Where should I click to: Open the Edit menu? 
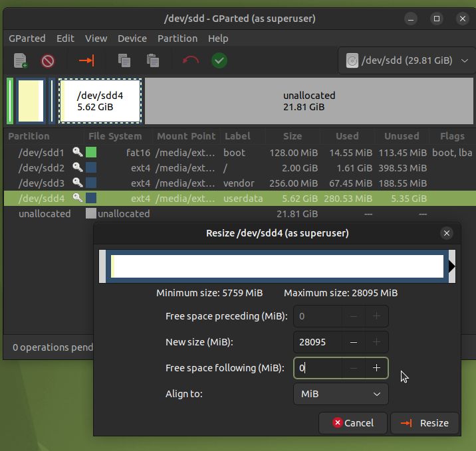pyautogui.click(x=65, y=39)
